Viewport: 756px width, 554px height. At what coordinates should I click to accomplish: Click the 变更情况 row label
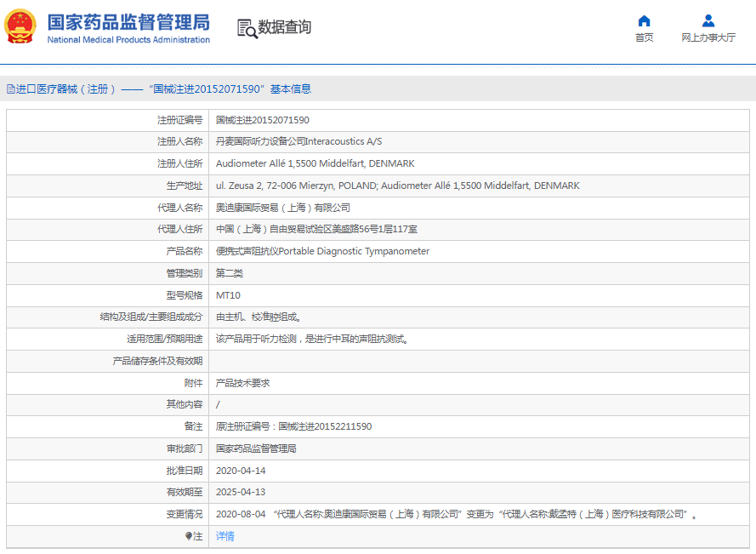click(x=185, y=514)
